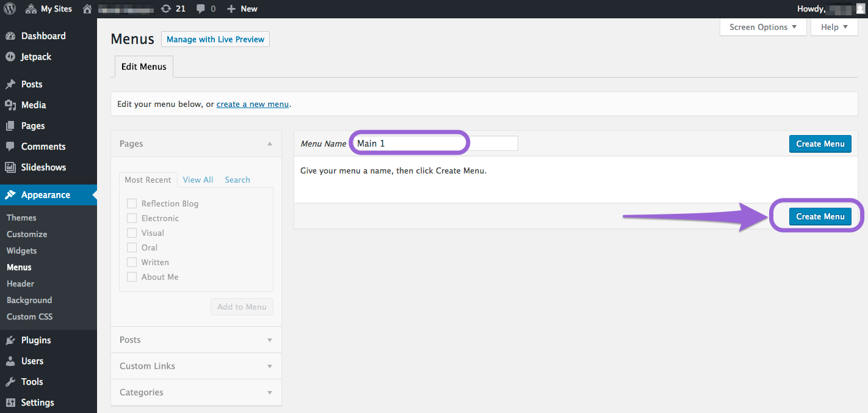Open the Jetpack sidebar item
868x413 pixels.
(36, 57)
